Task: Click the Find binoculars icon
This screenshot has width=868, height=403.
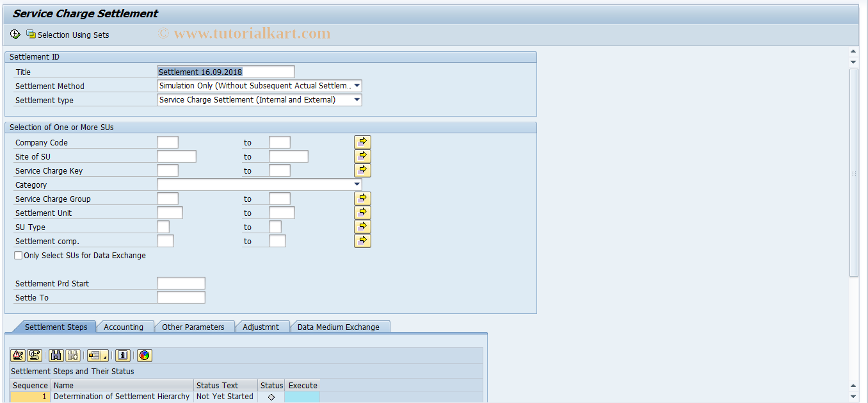Action: coord(56,356)
